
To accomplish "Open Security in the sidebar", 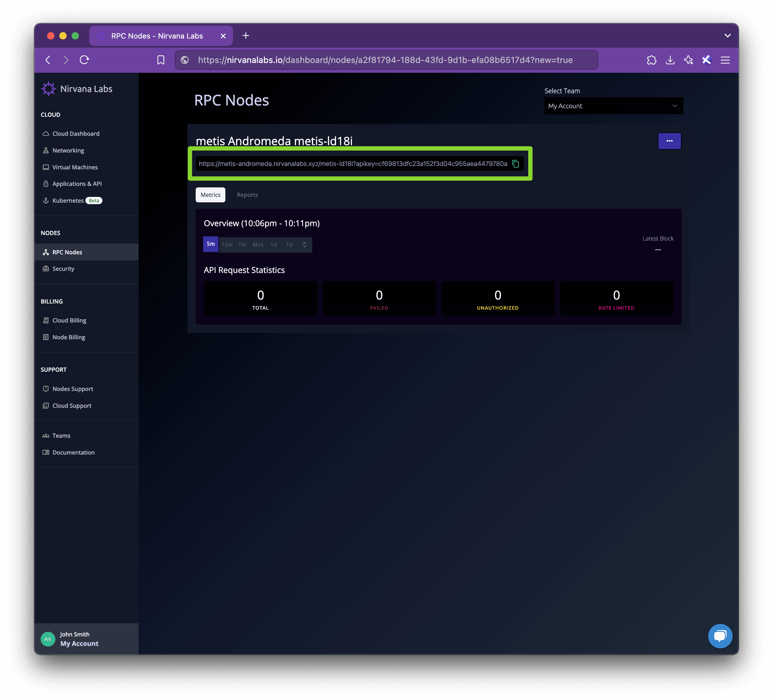I will point(63,269).
